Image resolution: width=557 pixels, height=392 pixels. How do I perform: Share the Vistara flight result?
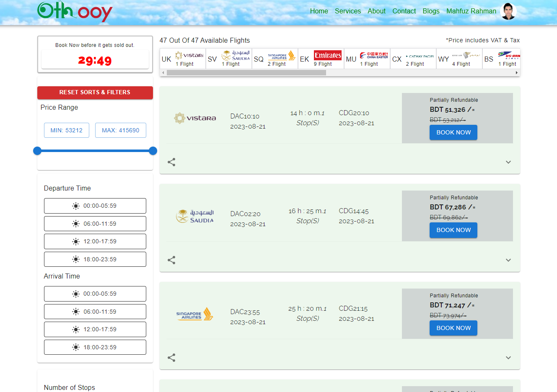pos(171,162)
